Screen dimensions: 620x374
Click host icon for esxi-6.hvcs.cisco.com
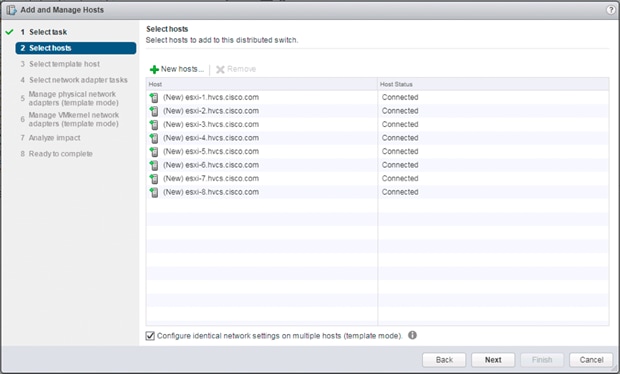coord(154,165)
